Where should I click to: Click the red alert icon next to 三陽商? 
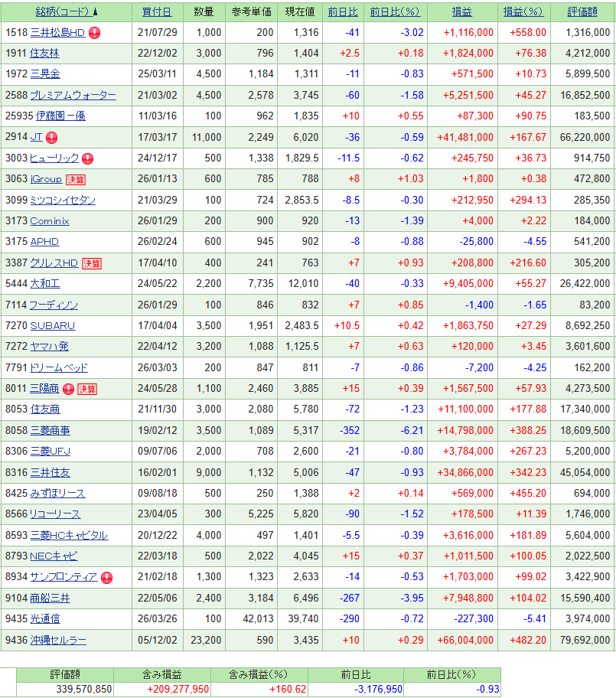[68, 389]
